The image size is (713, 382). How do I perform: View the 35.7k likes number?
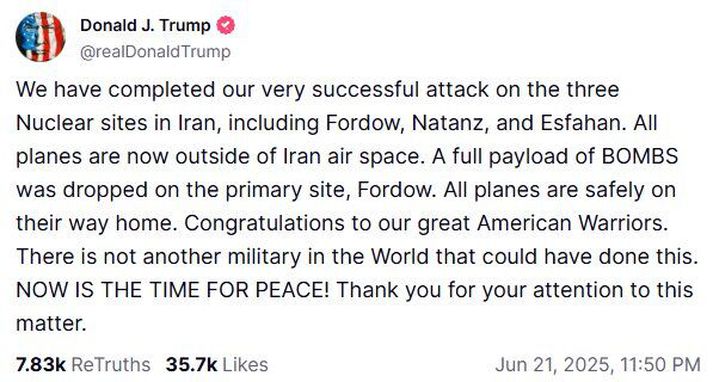coord(191,365)
